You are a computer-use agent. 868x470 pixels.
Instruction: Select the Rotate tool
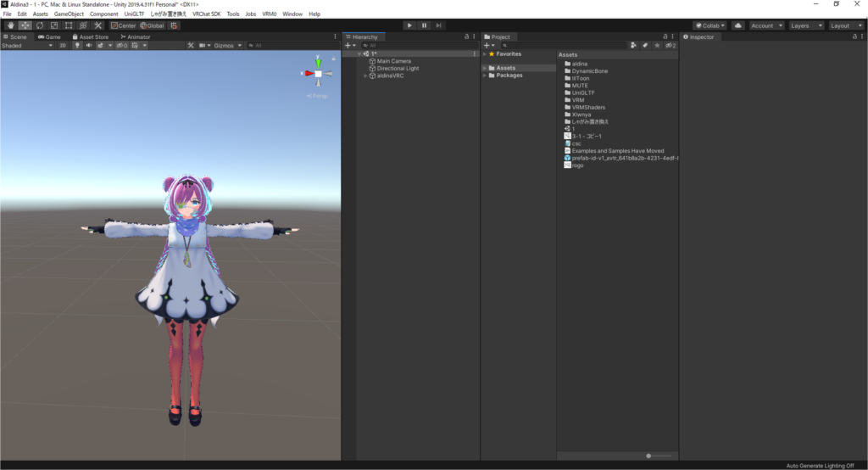coord(40,25)
